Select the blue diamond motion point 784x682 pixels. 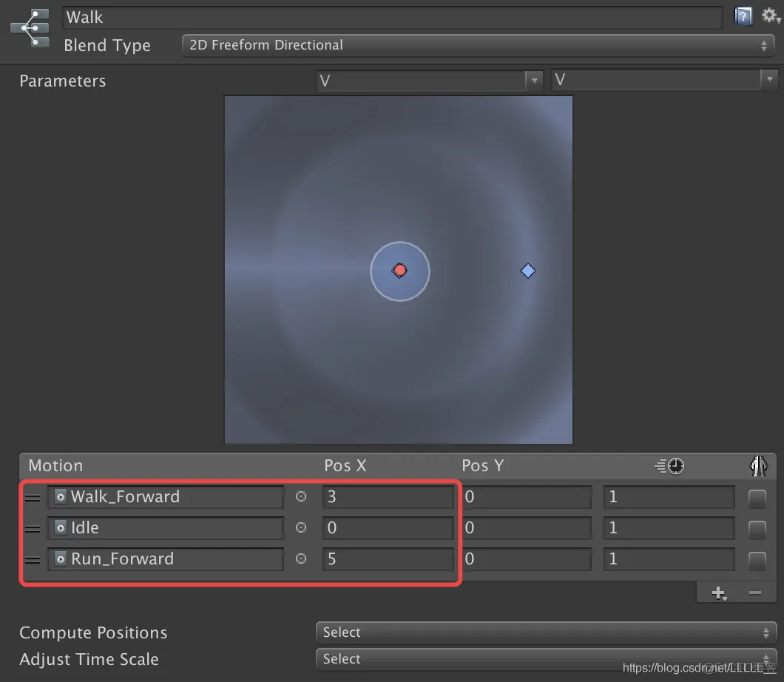click(528, 271)
